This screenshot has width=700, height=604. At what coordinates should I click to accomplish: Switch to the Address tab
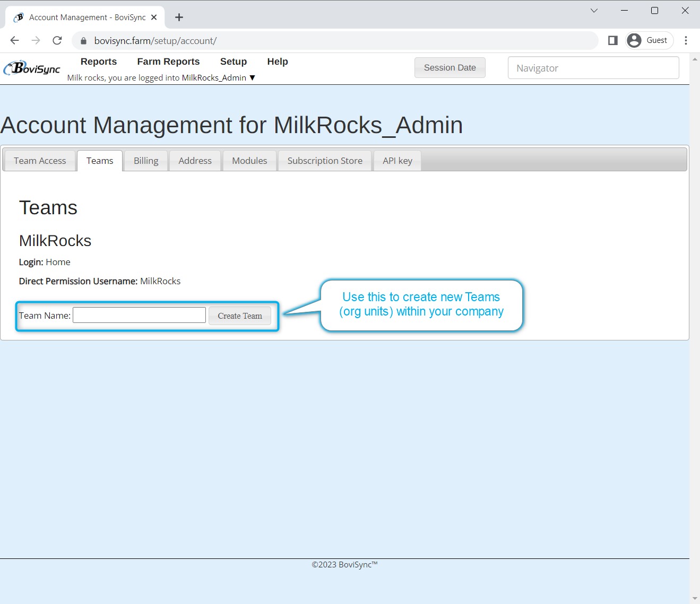pos(195,161)
